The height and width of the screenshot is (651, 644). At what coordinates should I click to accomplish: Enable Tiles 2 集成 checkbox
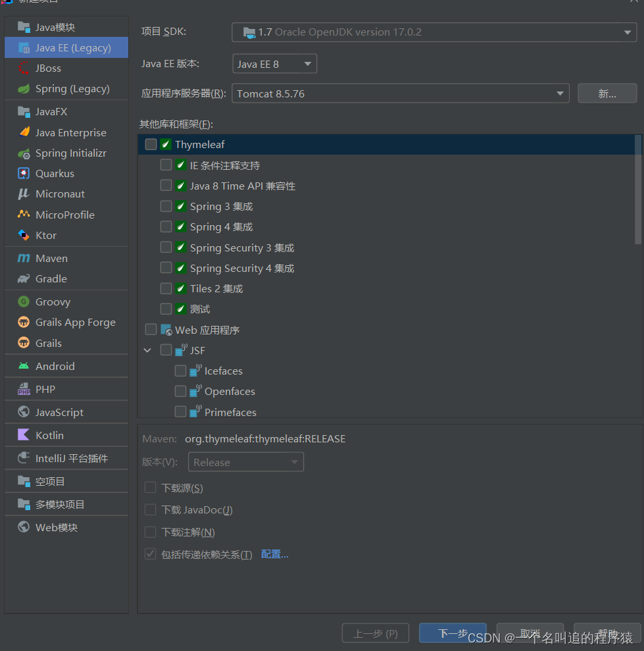(166, 288)
